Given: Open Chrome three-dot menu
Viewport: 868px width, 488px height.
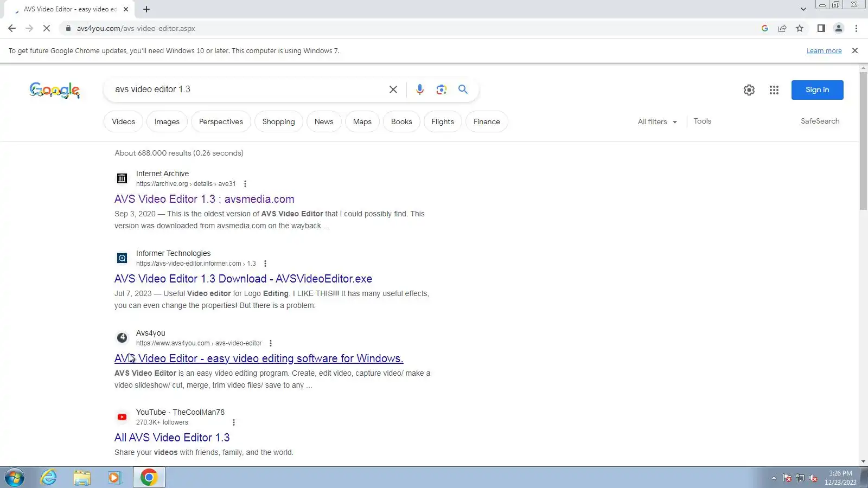Looking at the screenshot, I should coord(856,28).
